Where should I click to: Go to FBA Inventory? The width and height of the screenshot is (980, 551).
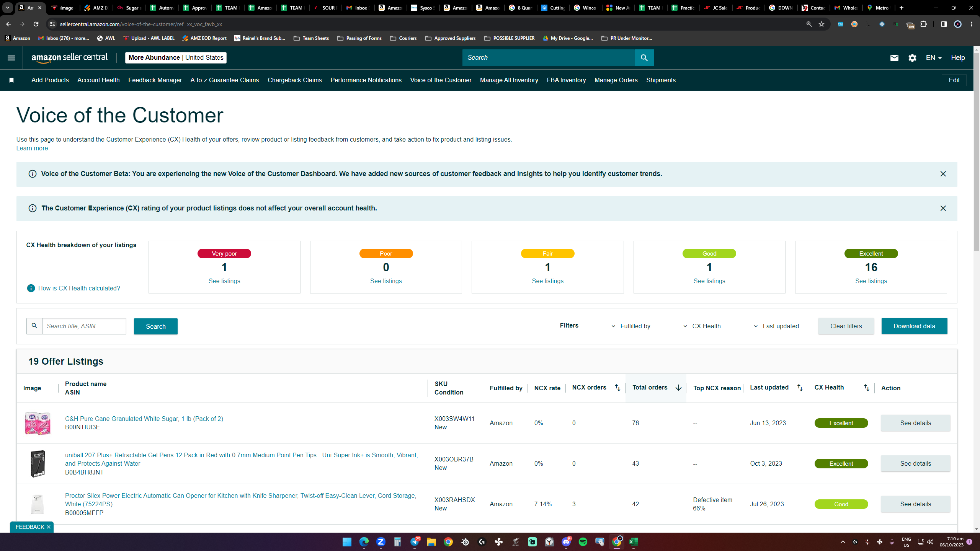(x=566, y=80)
